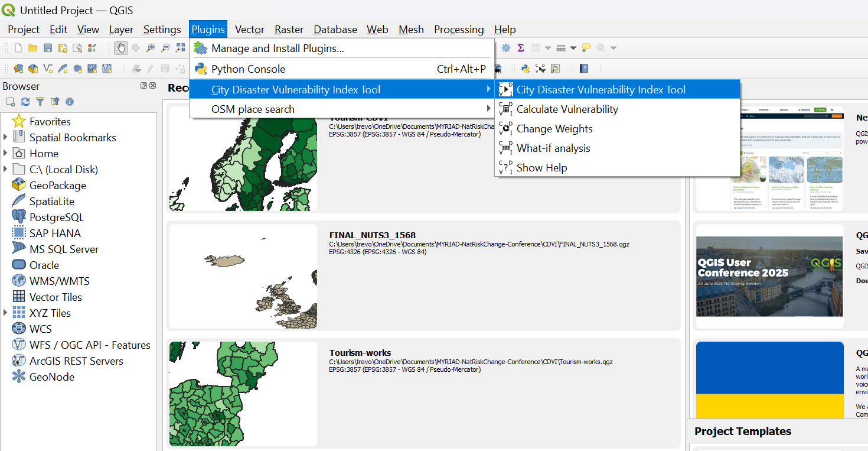Select the Pan Map hand tool
Screen dimensions: 868x451
(x=121, y=48)
